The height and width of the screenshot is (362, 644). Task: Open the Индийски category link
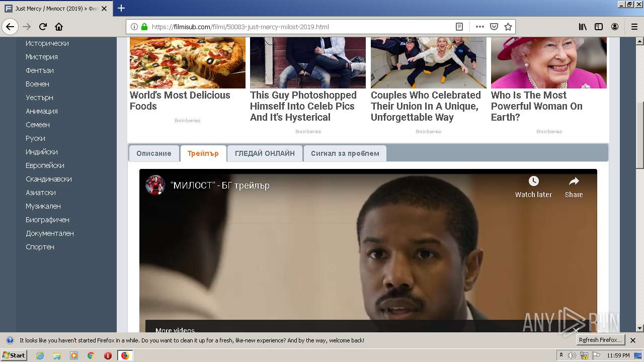point(42,152)
